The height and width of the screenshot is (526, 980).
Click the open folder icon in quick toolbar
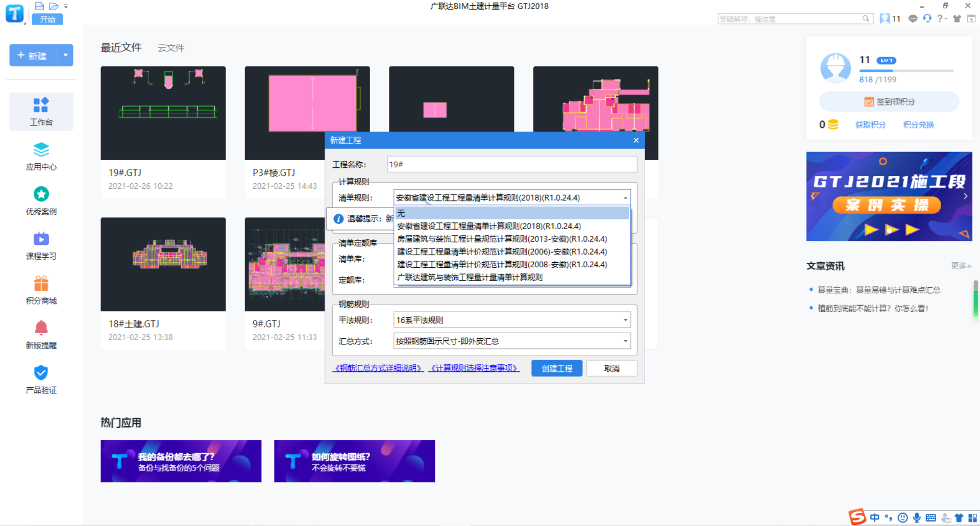pyautogui.click(x=54, y=6)
